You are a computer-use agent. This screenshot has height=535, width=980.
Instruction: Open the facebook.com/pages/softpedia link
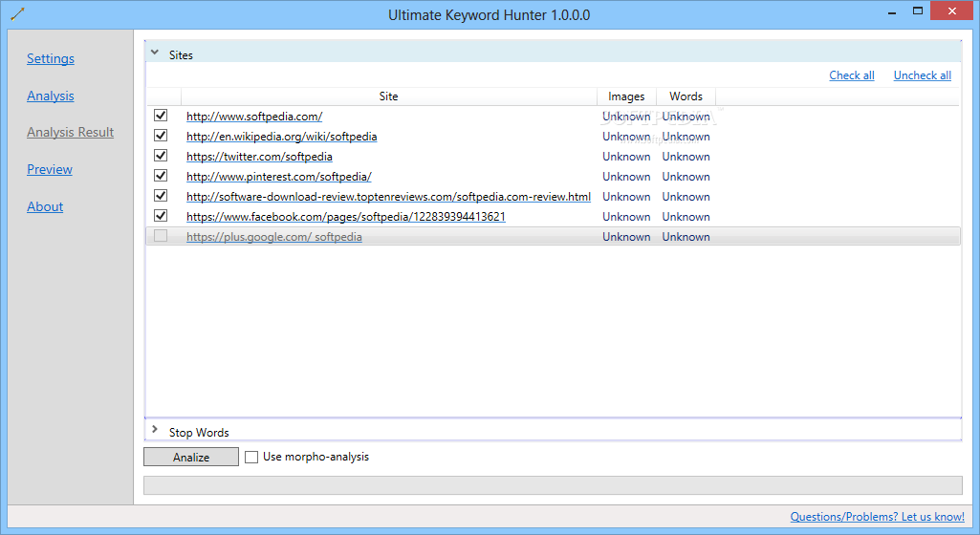(345, 216)
